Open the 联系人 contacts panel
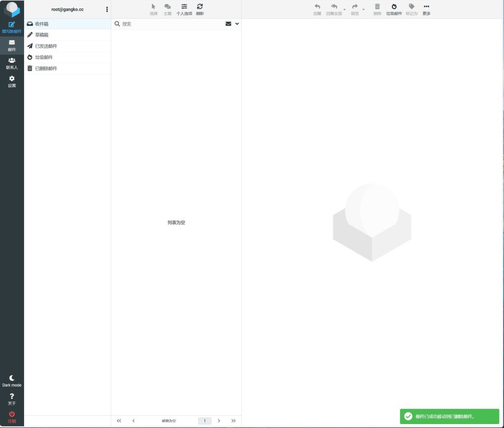Screen dimensions: 504x428 11,62
